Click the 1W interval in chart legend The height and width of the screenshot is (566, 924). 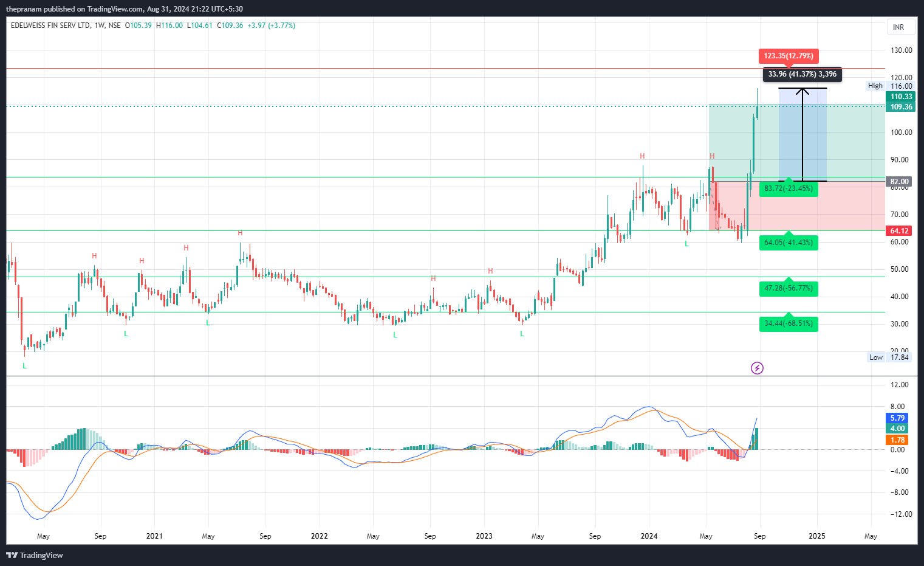(100, 26)
